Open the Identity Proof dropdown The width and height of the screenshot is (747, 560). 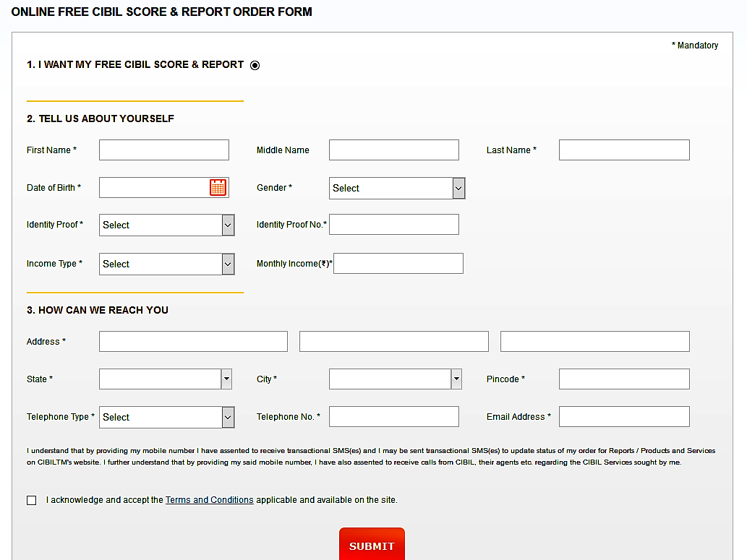[x=167, y=225]
